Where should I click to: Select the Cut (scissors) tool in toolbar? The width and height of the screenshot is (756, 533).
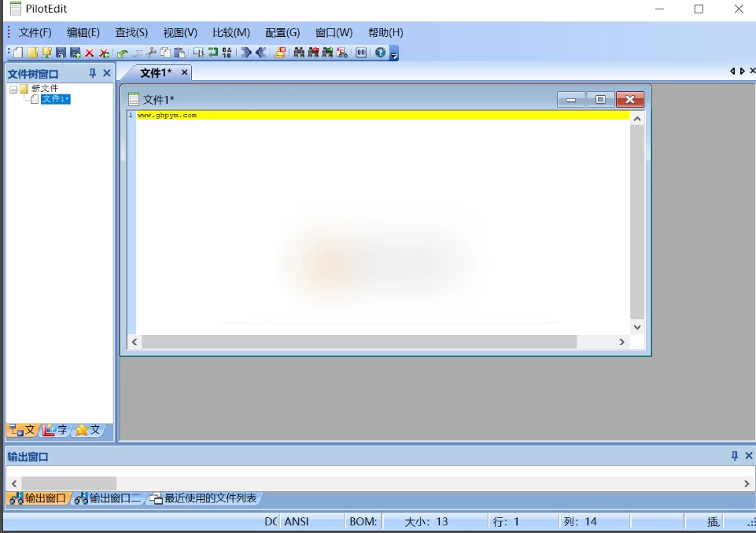pos(153,53)
